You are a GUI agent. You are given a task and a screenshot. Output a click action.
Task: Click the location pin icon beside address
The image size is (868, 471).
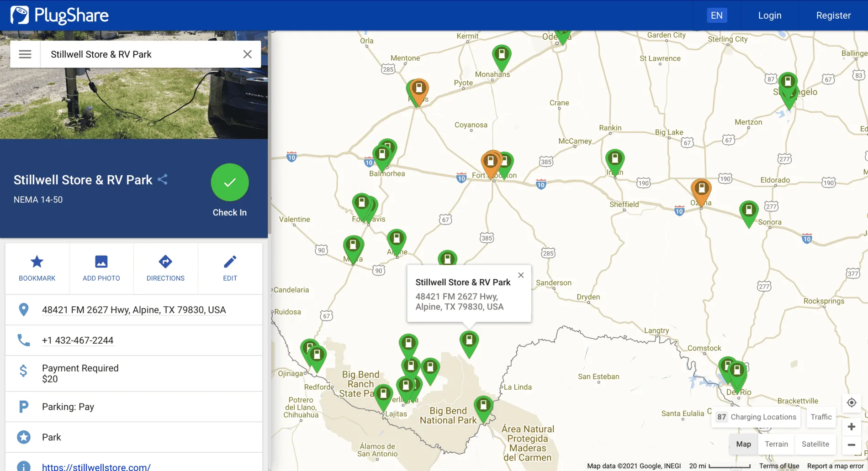(x=23, y=310)
